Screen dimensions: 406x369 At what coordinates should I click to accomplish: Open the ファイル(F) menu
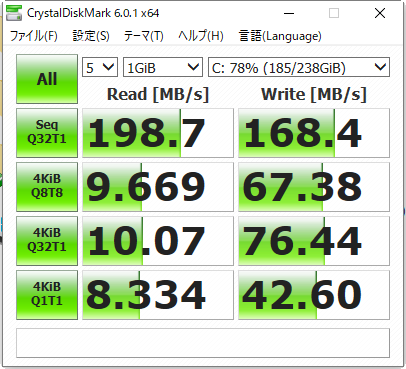[x=33, y=36]
